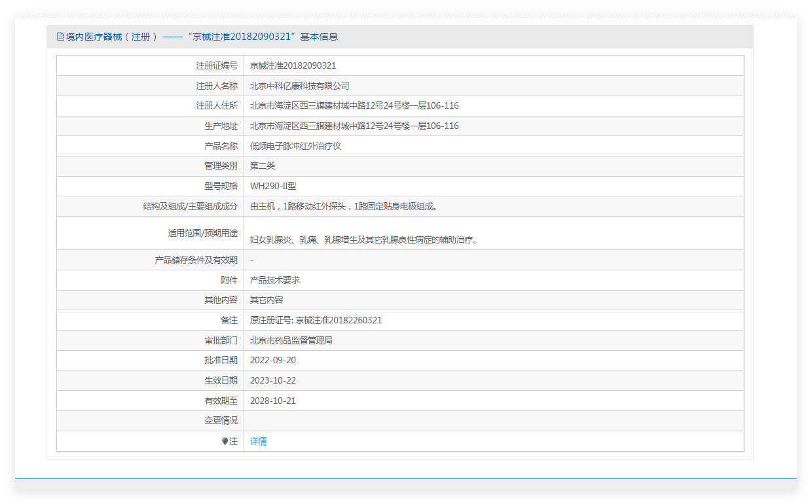The width and height of the screenshot is (812, 504).
Task: Click the 其它内容 entry
Action: 267,300
